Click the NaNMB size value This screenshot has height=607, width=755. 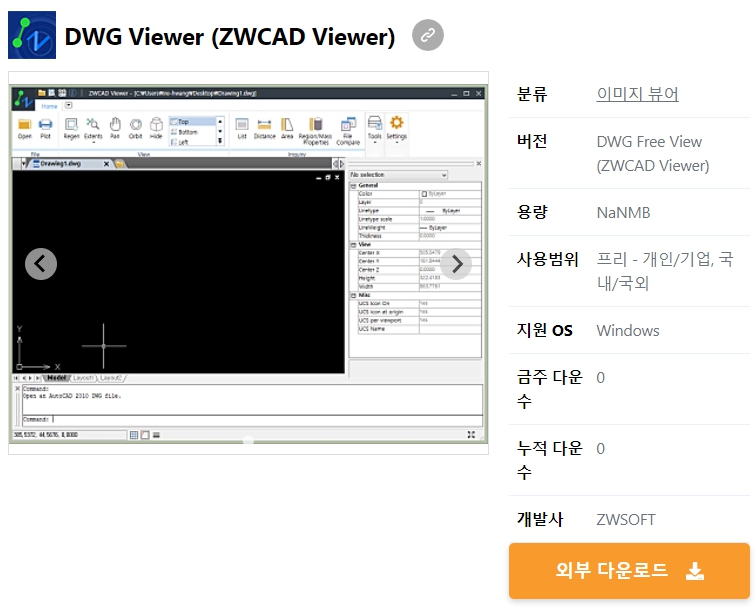(x=624, y=212)
